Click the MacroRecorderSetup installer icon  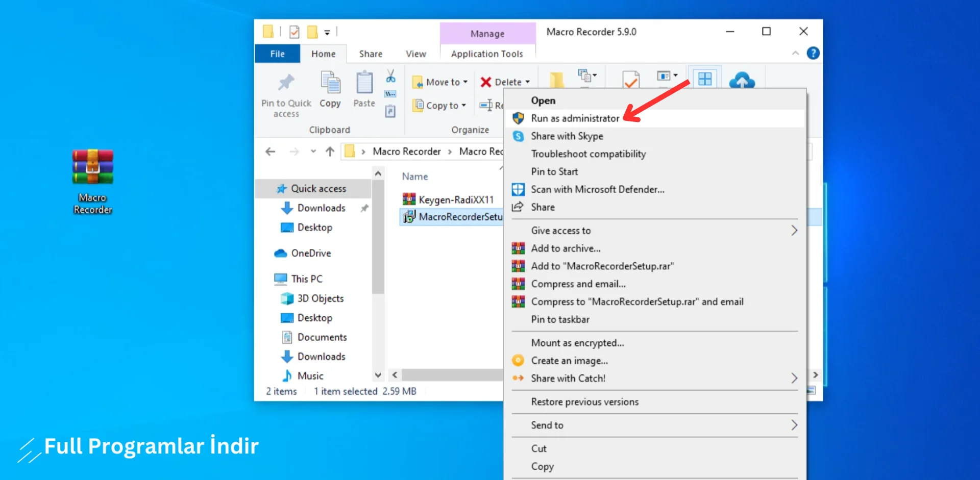pos(409,217)
